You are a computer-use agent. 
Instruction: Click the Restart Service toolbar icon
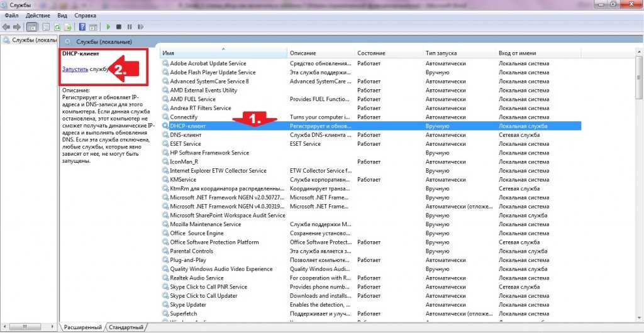[x=140, y=27]
